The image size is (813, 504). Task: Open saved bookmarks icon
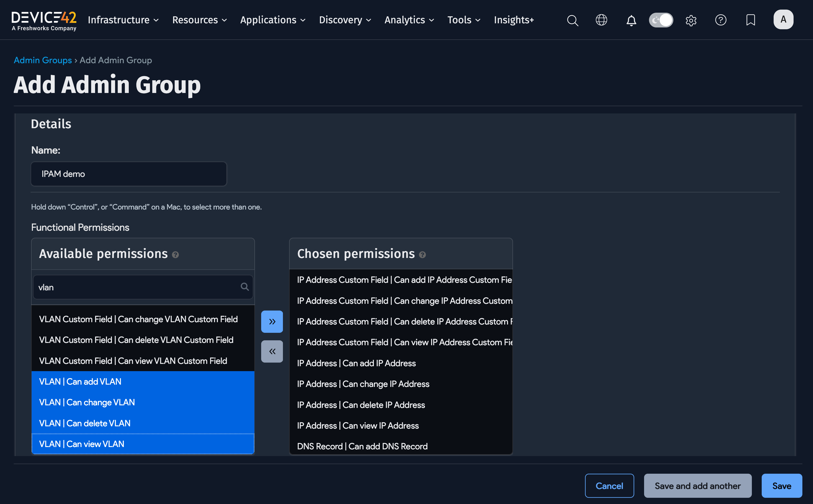coord(750,20)
